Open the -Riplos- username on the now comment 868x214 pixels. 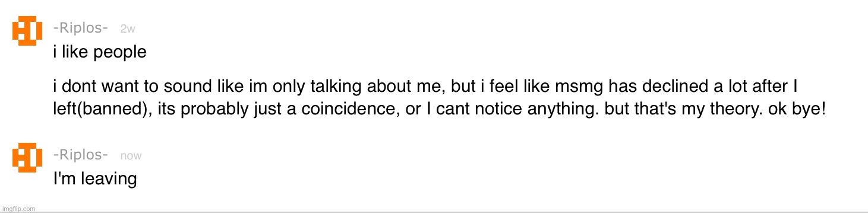pos(80,155)
